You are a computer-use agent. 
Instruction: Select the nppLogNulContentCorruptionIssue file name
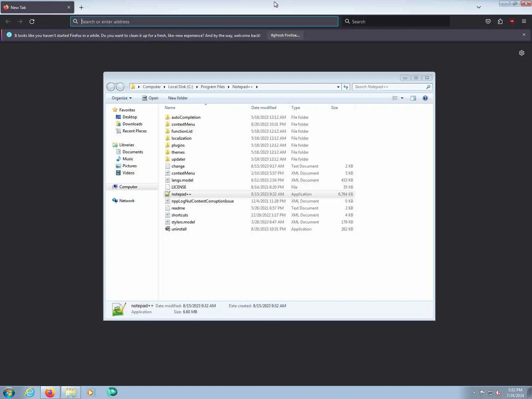coord(202,201)
